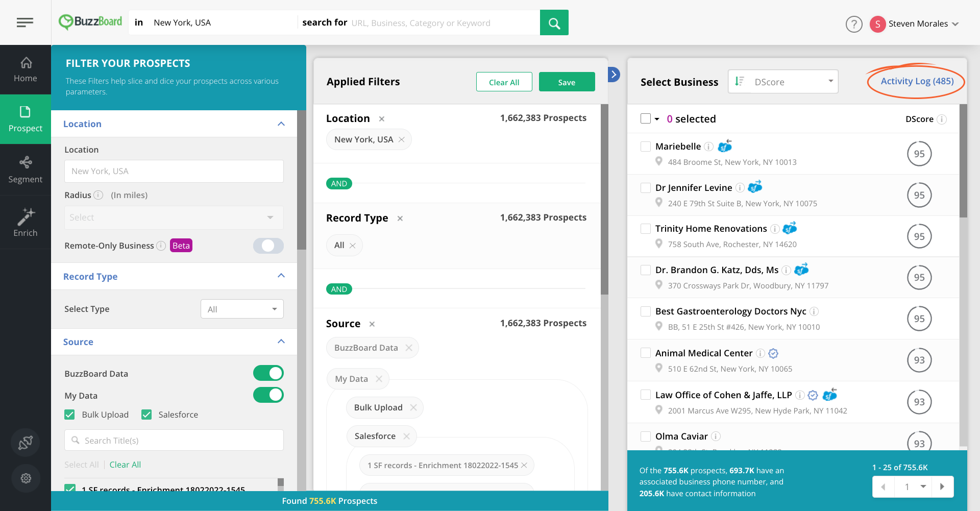Remove New York, USA filter chip

click(x=402, y=140)
